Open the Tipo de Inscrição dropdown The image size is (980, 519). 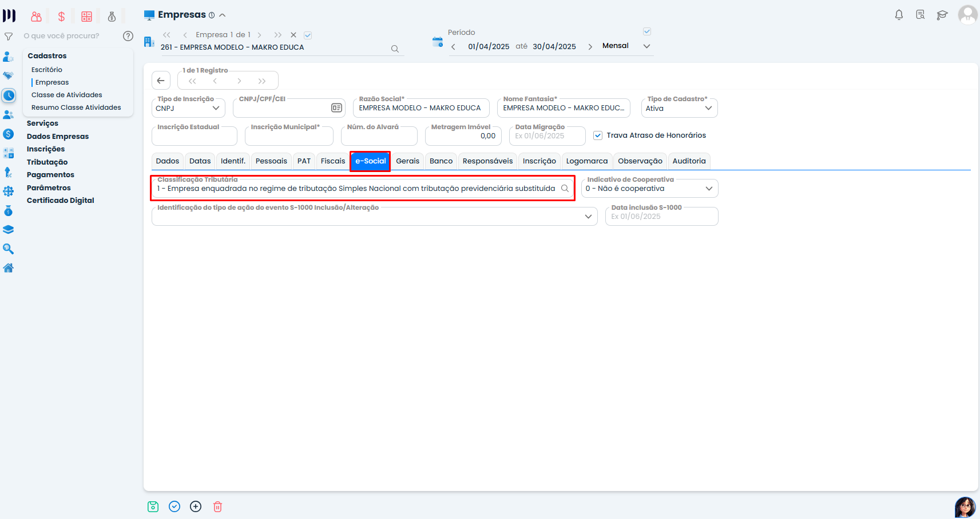pyautogui.click(x=188, y=108)
